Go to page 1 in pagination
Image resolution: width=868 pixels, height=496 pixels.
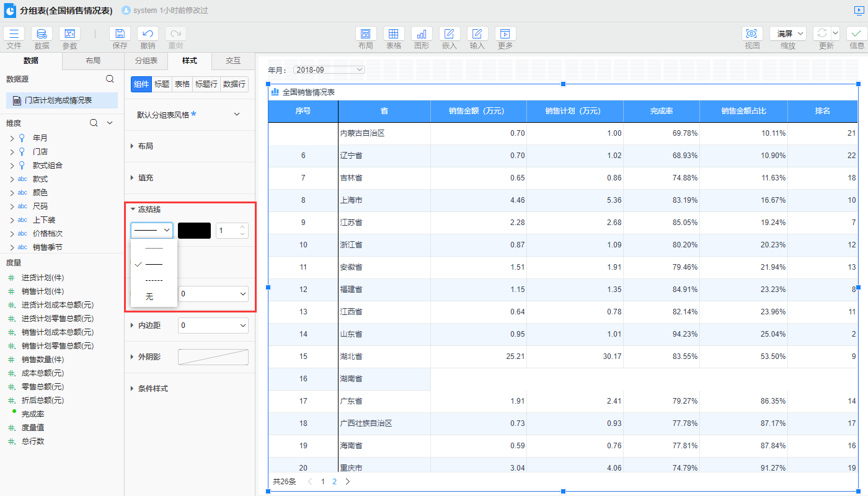(x=322, y=481)
